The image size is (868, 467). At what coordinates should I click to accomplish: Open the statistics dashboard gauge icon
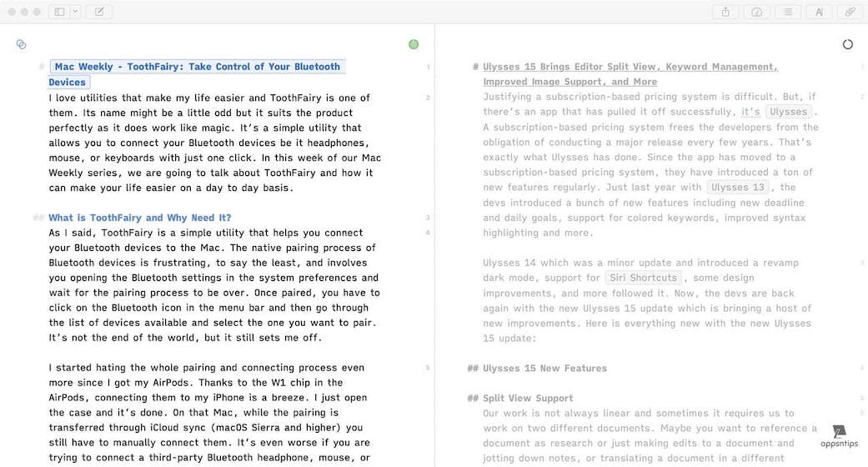756,12
